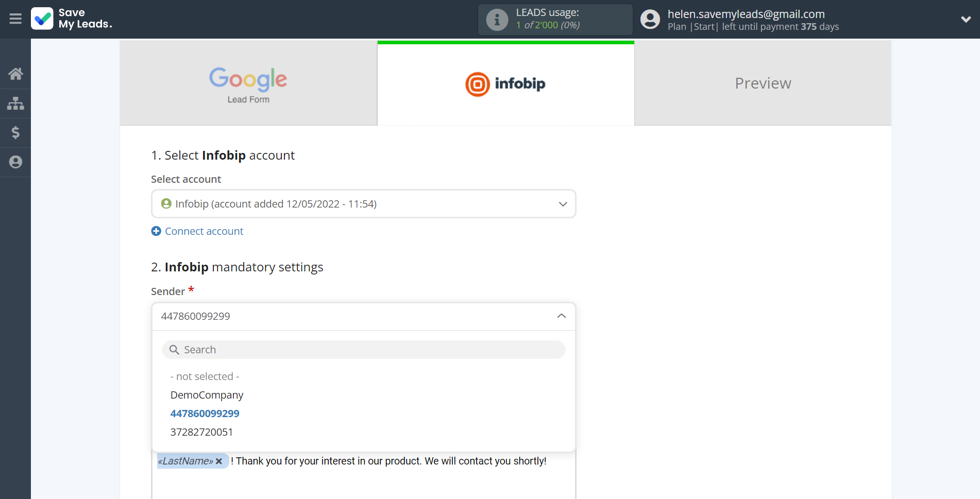Expand the account menu chevron in header

pyautogui.click(x=966, y=20)
